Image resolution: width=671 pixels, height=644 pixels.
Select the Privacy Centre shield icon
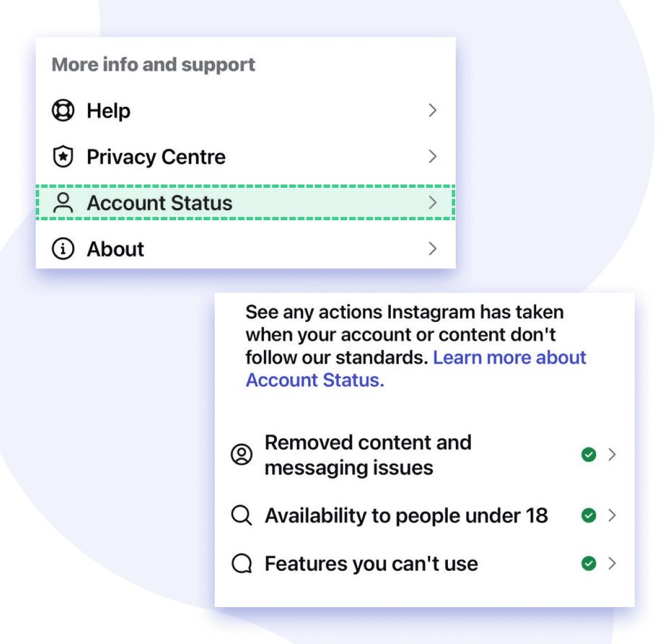pos(63,157)
